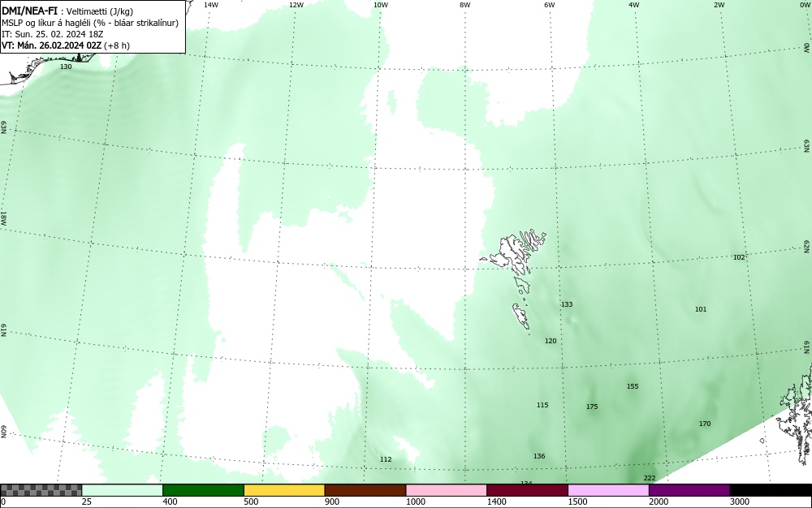Click the CAPE value 102 on the map
The height and width of the screenshot is (508, 812).
(x=739, y=257)
